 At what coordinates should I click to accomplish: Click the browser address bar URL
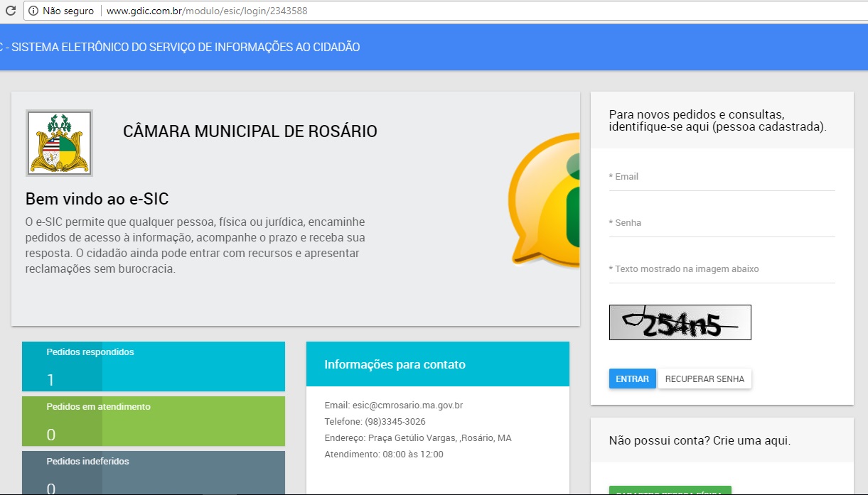pyautogui.click(x=206, y=11)
